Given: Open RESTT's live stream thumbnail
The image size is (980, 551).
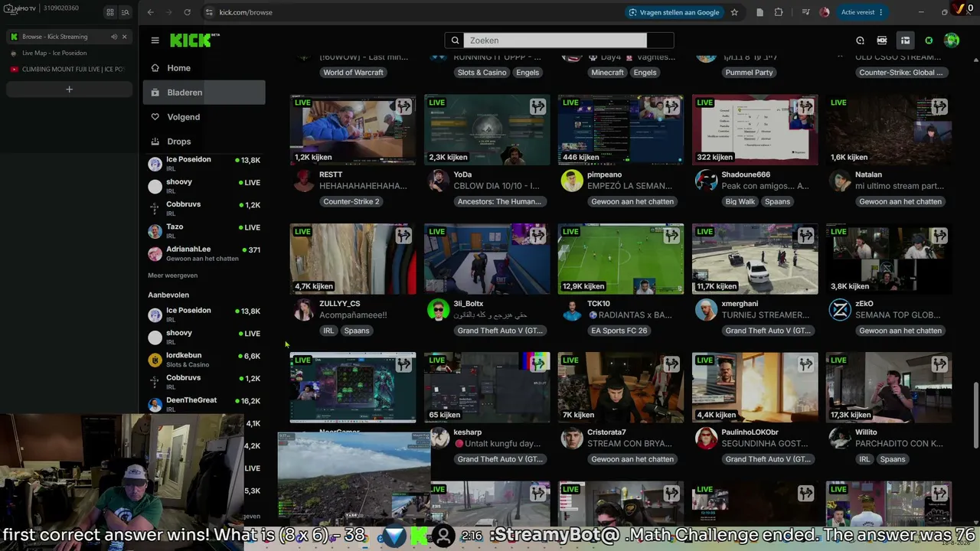Looking at the screenshot, I should point(353,130).
